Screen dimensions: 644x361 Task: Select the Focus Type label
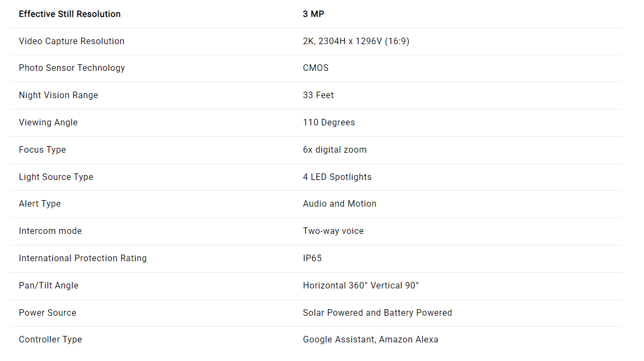coord(42,150)
